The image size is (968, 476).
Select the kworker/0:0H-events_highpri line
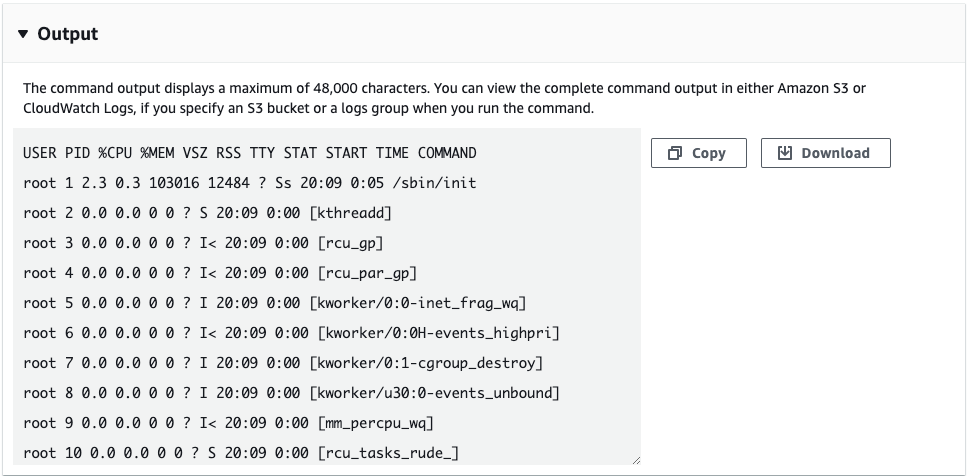(x=291, y=333)
